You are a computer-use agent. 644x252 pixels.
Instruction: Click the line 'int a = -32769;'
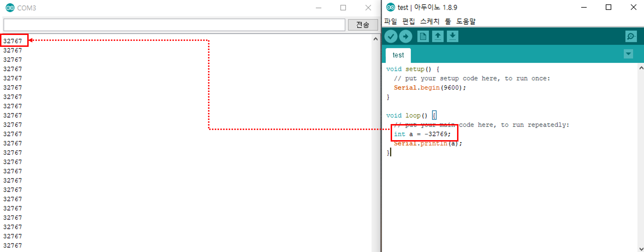click(422, 134)
